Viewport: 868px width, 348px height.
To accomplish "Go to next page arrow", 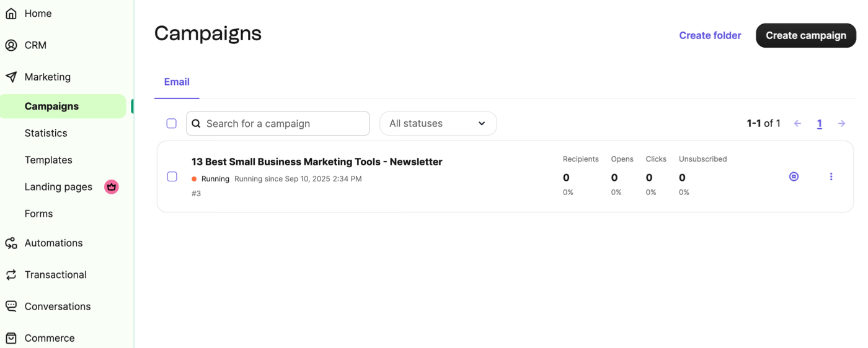I will coord(841,124).
